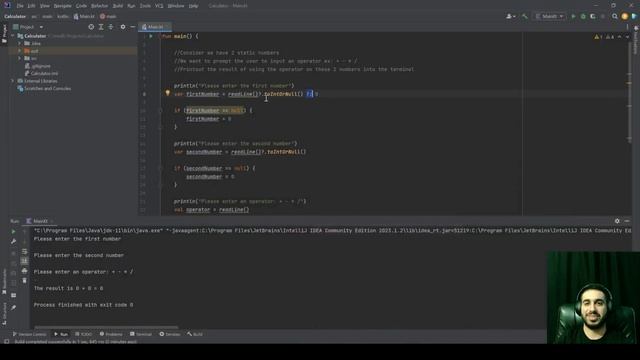Image resolution: width=640 pixels, height=360 pixels.
Task: Go to previous highlighted problem arrow
Action: (620, 37)
